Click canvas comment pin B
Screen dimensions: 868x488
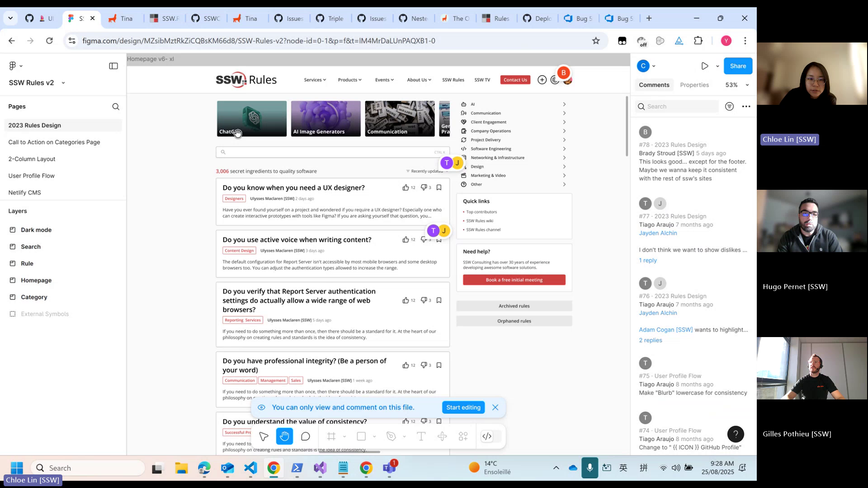point(563,73)
